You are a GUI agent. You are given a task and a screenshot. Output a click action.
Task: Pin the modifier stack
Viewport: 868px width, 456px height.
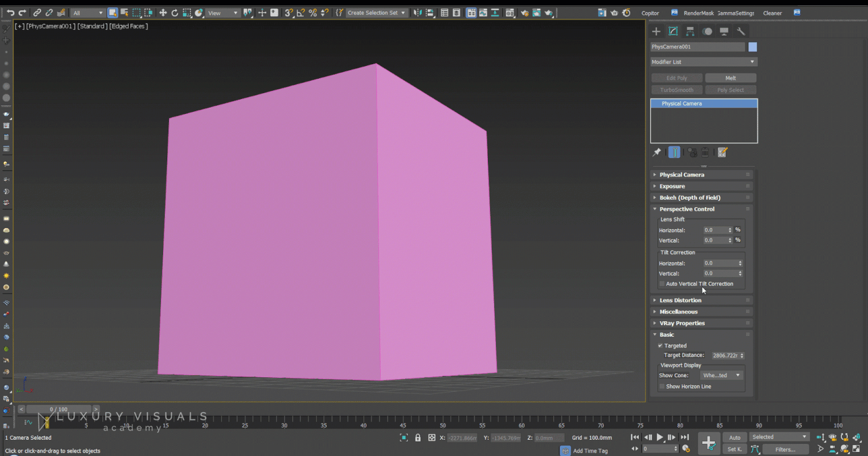[657, 152]
